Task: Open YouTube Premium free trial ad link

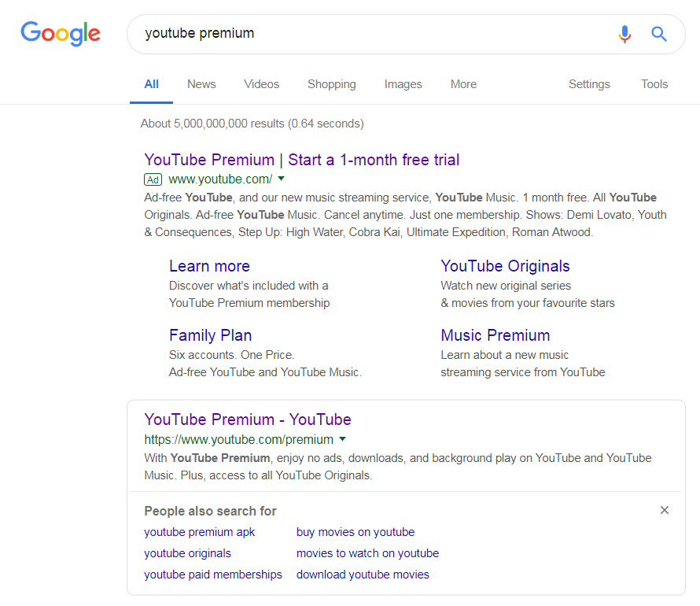Action: tap(302, 160)
